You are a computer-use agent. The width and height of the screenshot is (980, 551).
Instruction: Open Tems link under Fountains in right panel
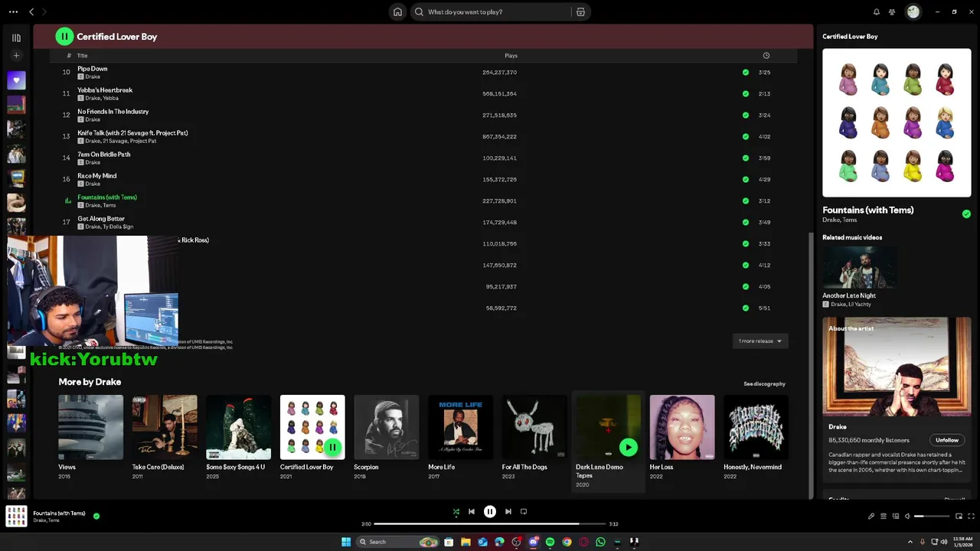[850, 220]
